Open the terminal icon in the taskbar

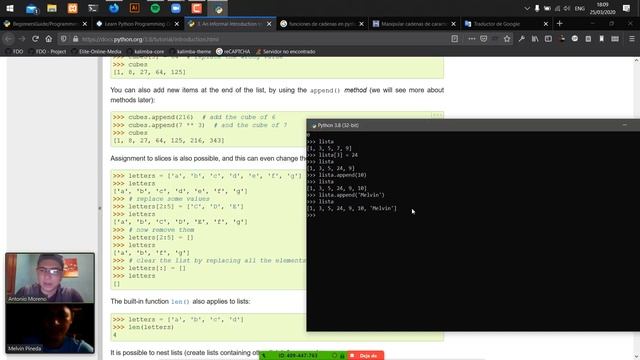click(x=93, y=8)
